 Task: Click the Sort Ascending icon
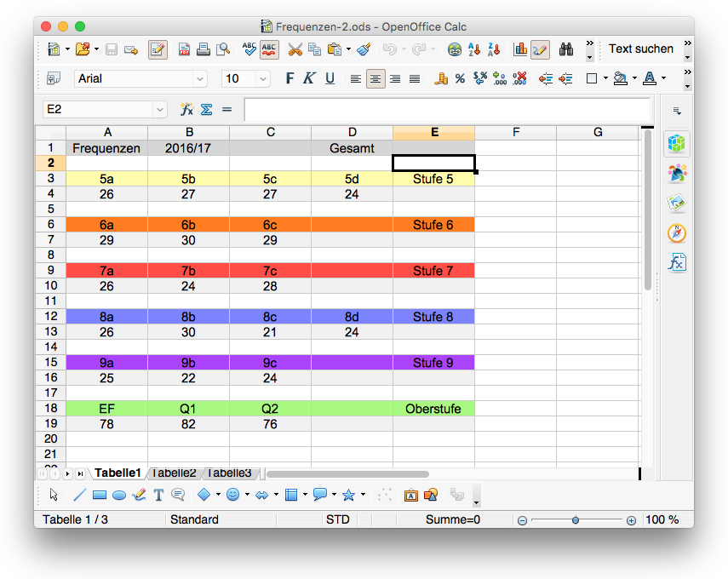474,49
